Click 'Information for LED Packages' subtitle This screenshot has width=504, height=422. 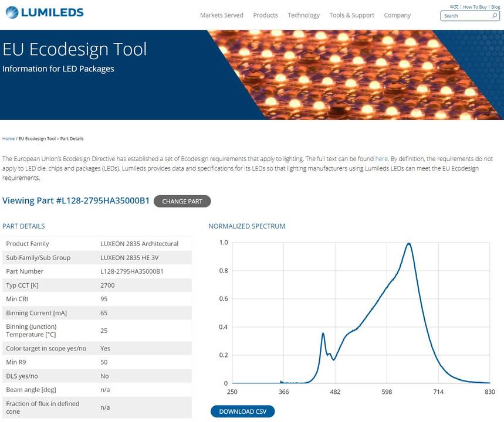58,69
